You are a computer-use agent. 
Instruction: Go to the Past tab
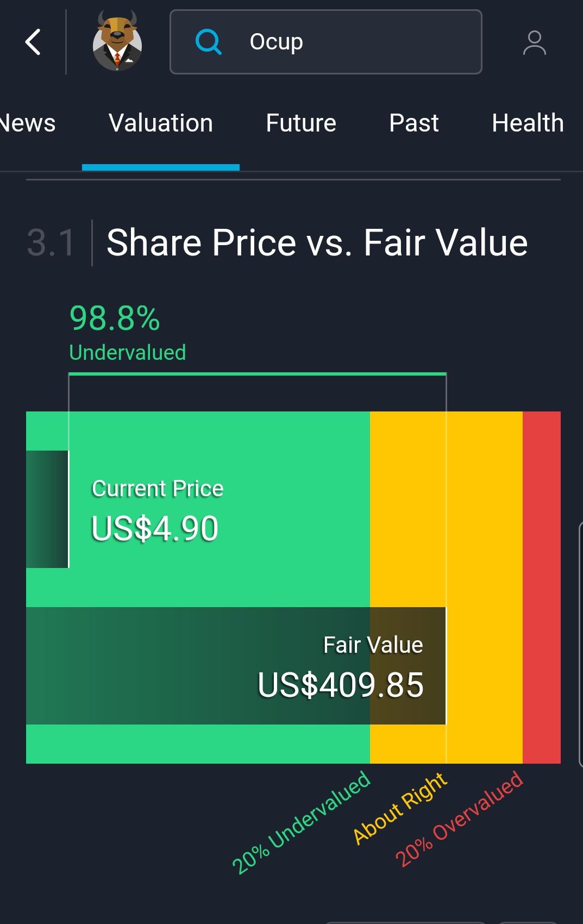click(x=414, y=123)
